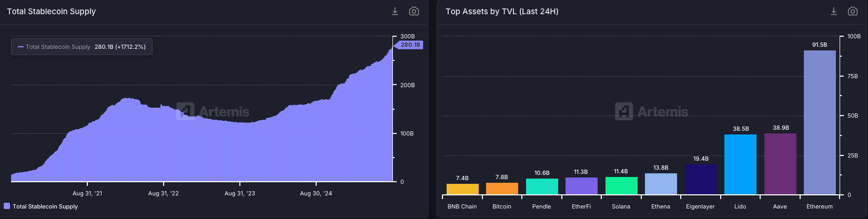868x219 pixels.
Task: Click the 280.1B value tag on the axis
Action: tap(410, 45)
